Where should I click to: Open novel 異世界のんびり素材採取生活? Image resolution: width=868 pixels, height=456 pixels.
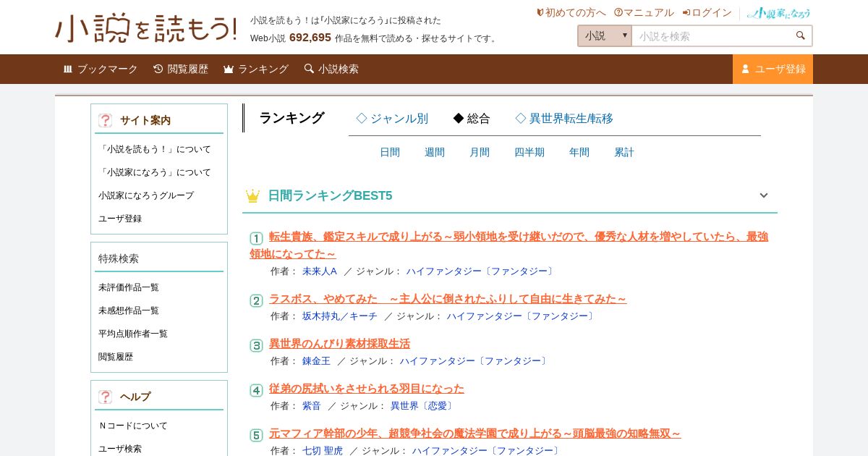coord(339,344)
